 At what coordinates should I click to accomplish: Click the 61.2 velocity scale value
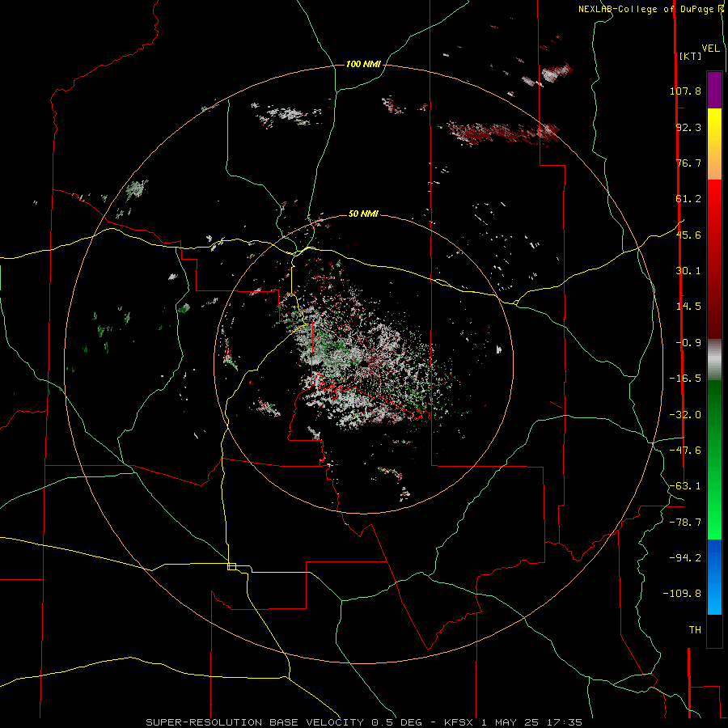(688, 199)
